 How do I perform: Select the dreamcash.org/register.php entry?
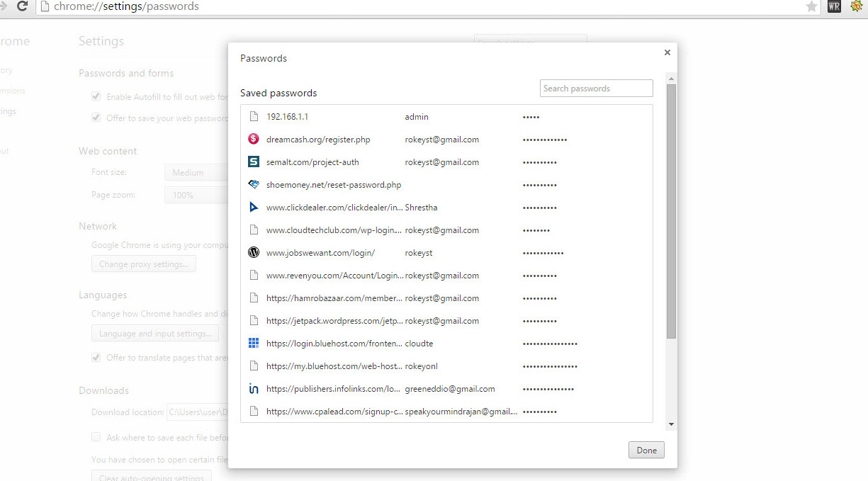318,140
